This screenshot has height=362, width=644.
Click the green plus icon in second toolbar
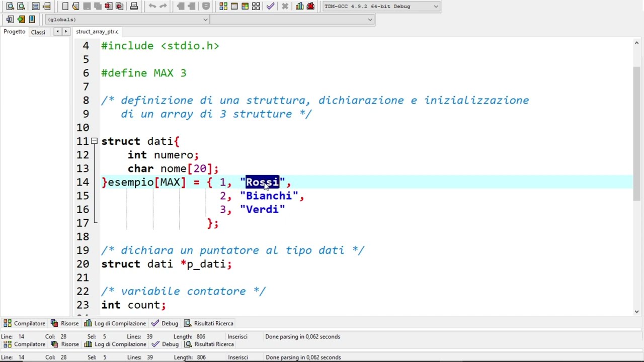(21, 19)
